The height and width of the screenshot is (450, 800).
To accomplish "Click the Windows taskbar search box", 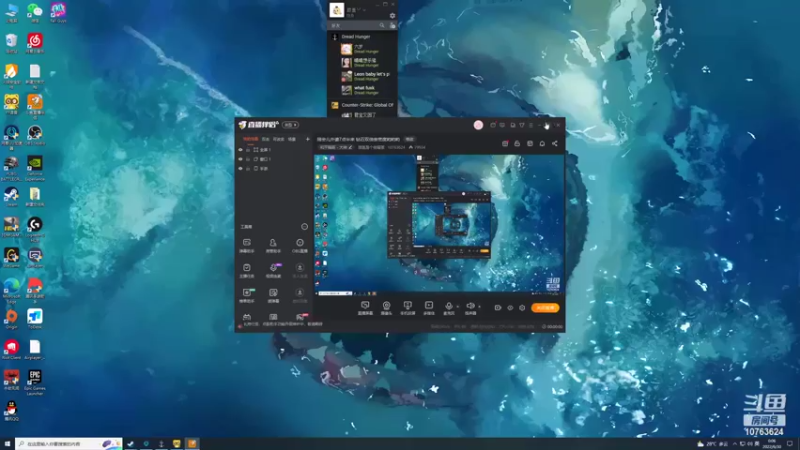I will click(x=69, y=444).
